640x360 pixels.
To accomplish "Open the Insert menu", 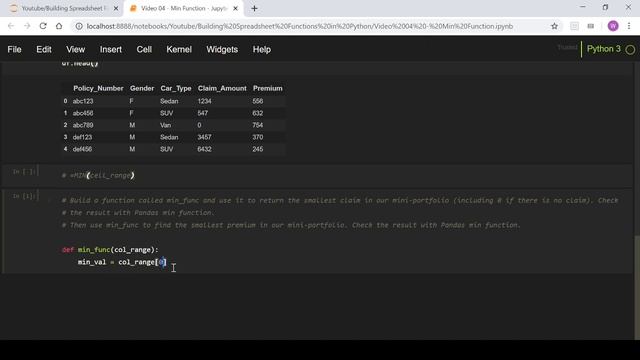I will click(111, 49).
